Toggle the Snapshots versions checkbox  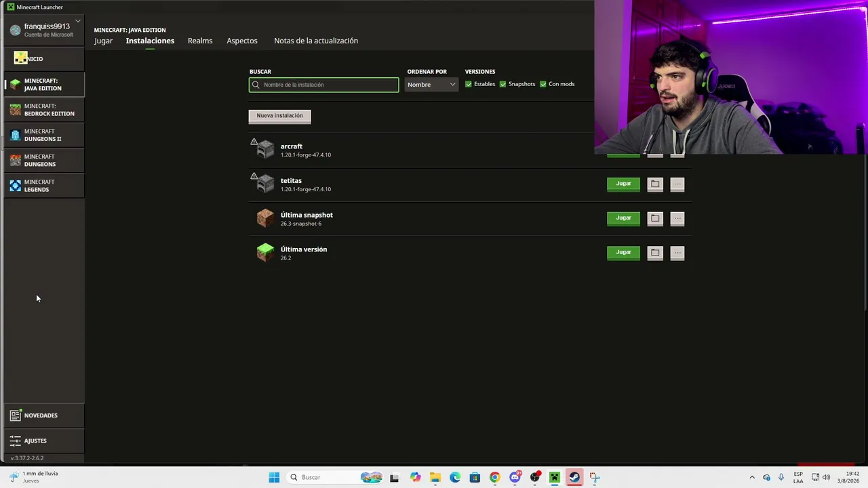point(502,84)
